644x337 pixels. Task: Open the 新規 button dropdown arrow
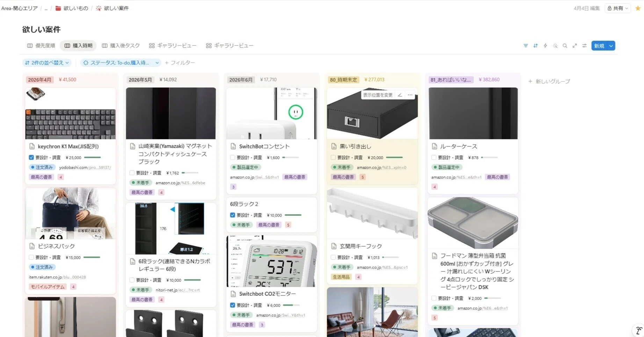tap(611, 46)
